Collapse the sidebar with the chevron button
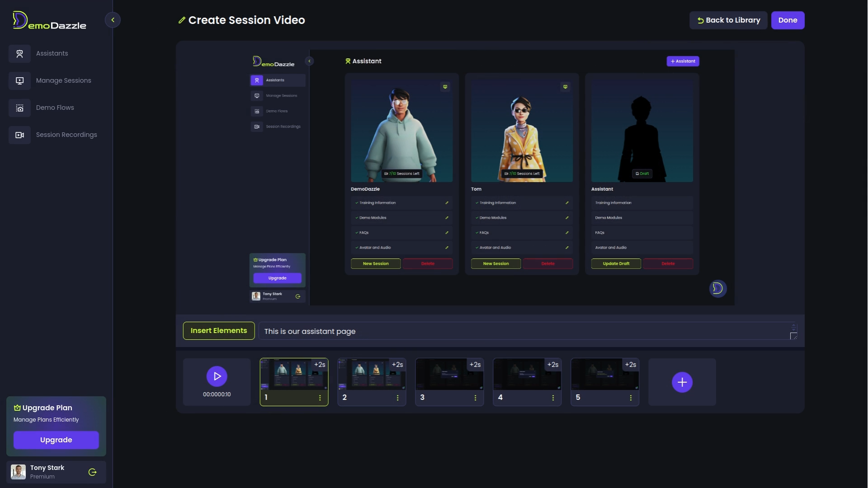 [x=113, y=20]
